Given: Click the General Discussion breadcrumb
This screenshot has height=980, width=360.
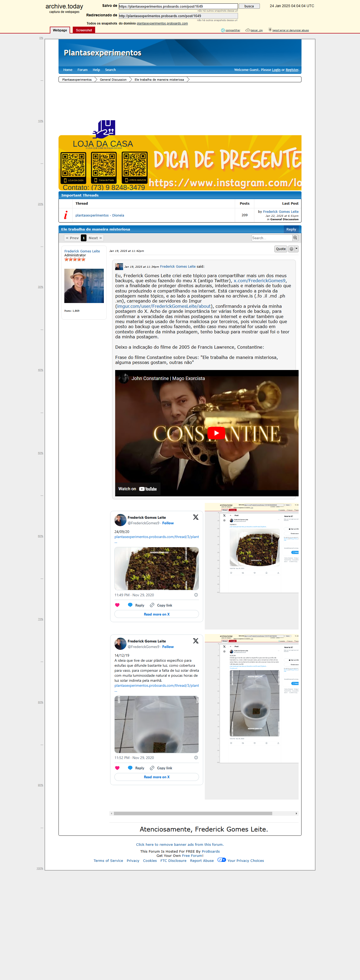Looking at the screenshot, I should pyautogui.click(x=113, y=79).
